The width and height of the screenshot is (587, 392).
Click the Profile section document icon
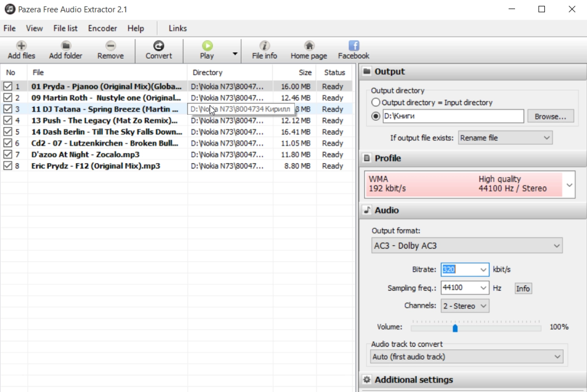pyautogui.click(x=367, y=158)
